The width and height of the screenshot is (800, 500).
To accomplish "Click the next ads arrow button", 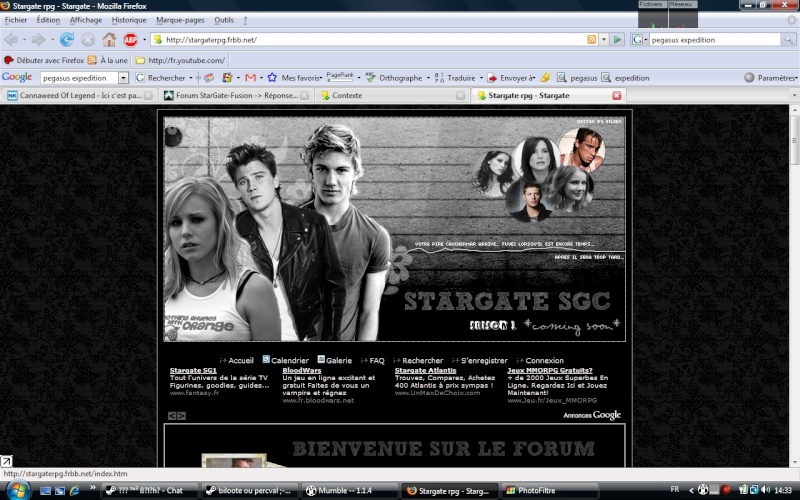I will click(181, 416).
